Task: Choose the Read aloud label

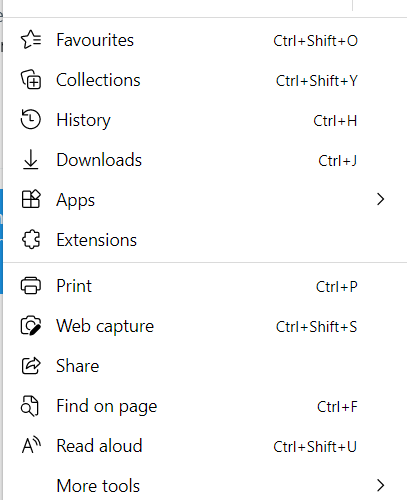Action: [99, 446]
